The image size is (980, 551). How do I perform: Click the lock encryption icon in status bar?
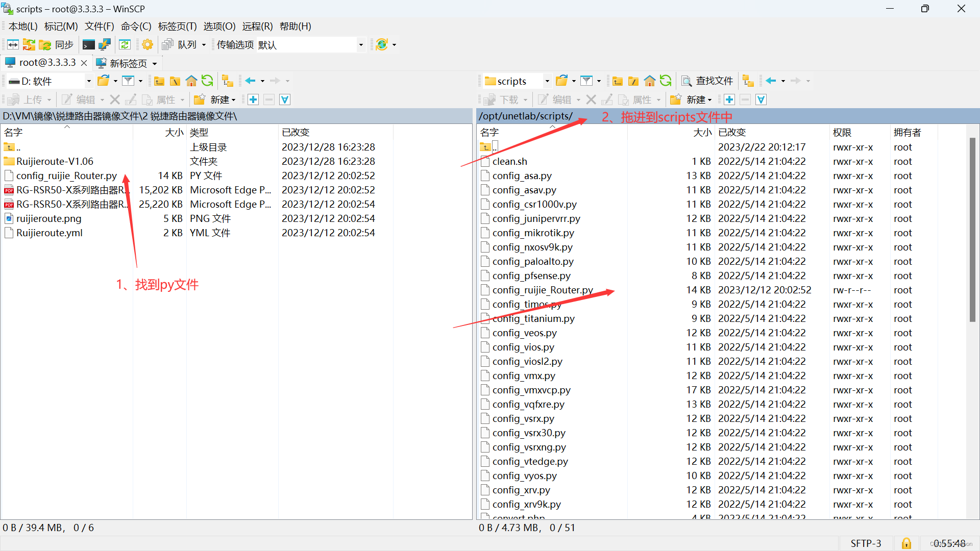pyautogui.click(x=906, y=543)
